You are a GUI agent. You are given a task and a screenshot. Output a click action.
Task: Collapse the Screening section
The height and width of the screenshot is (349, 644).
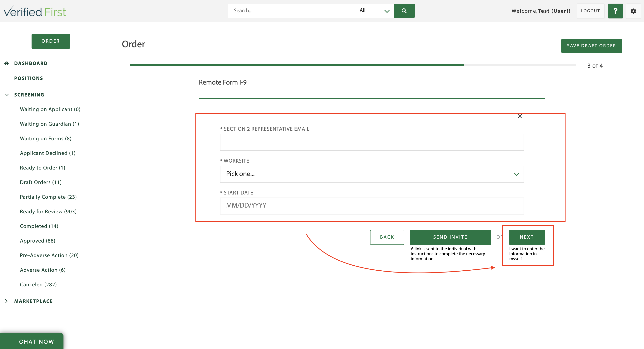(7, 95)
